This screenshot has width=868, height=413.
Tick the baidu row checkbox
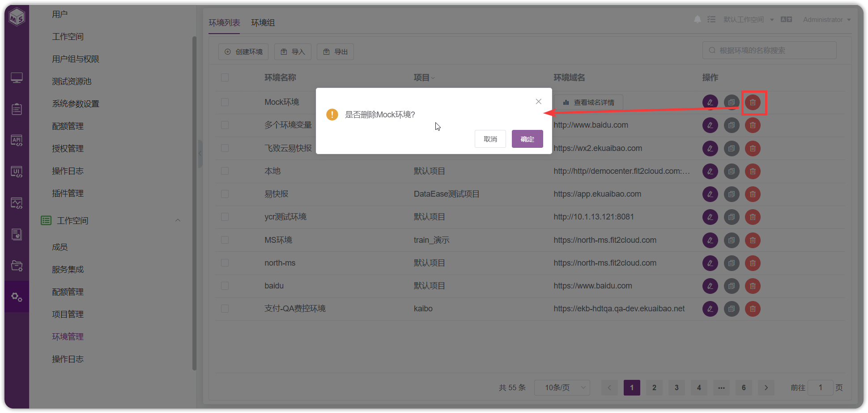coord(225,286)
